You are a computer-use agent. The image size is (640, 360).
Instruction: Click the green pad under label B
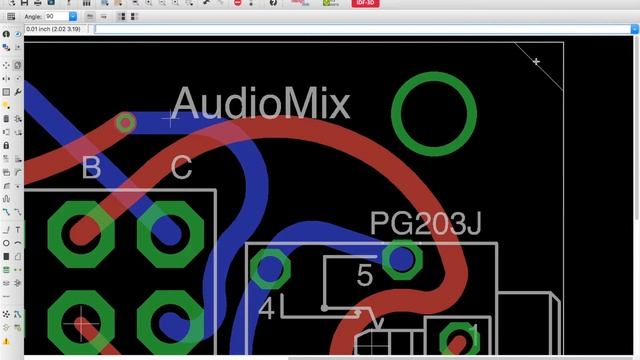pos(81,234)
